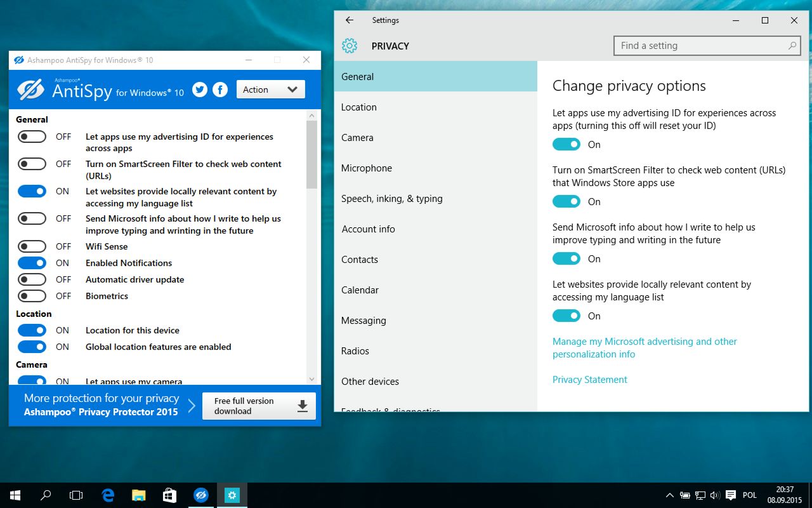Click the POL language indicator

tap(750, 495)
